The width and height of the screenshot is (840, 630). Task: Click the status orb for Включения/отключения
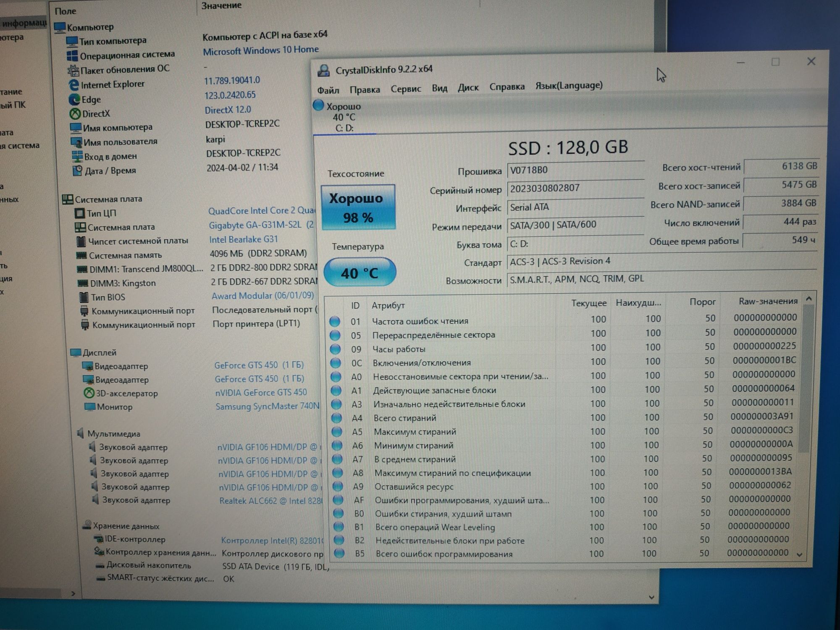tap(336, 363)
